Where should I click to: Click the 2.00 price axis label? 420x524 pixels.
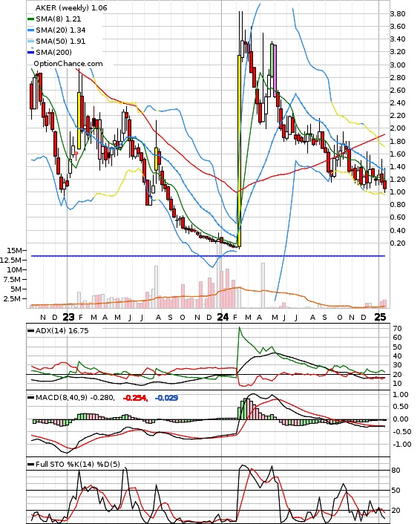coord(398,128)
